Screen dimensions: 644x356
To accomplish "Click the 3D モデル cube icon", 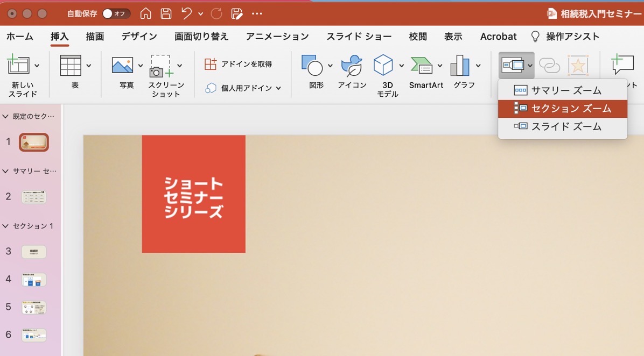I will pyautogui.click(x=383, y=65).
